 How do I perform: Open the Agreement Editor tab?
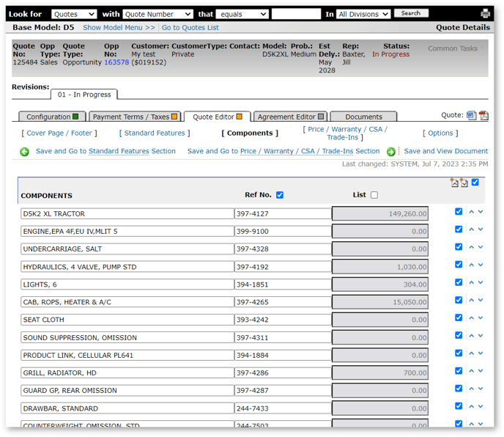pos(291,117)
